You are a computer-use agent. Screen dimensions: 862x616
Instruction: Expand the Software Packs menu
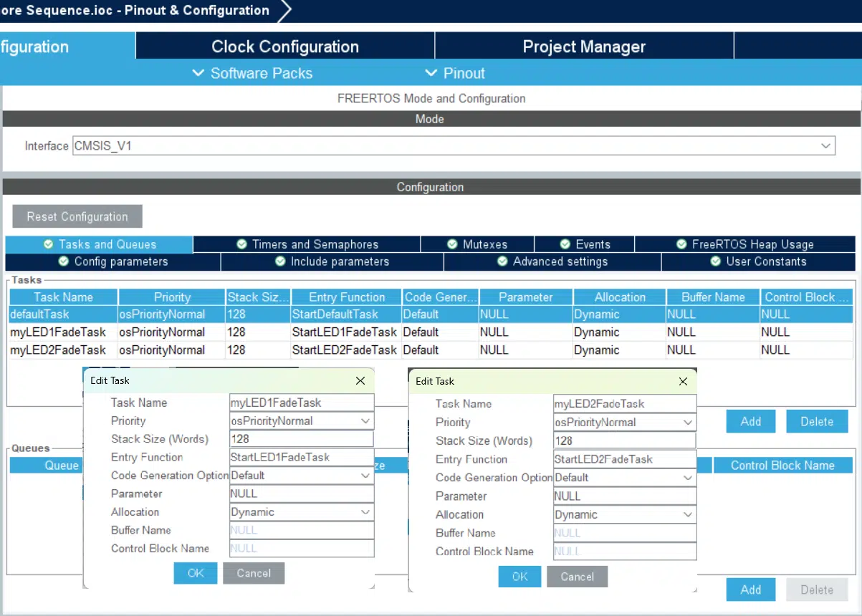253,73
